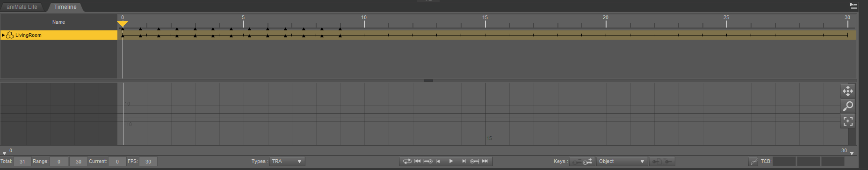
Task: Step forward one frame
Action: tap(463, 161)
